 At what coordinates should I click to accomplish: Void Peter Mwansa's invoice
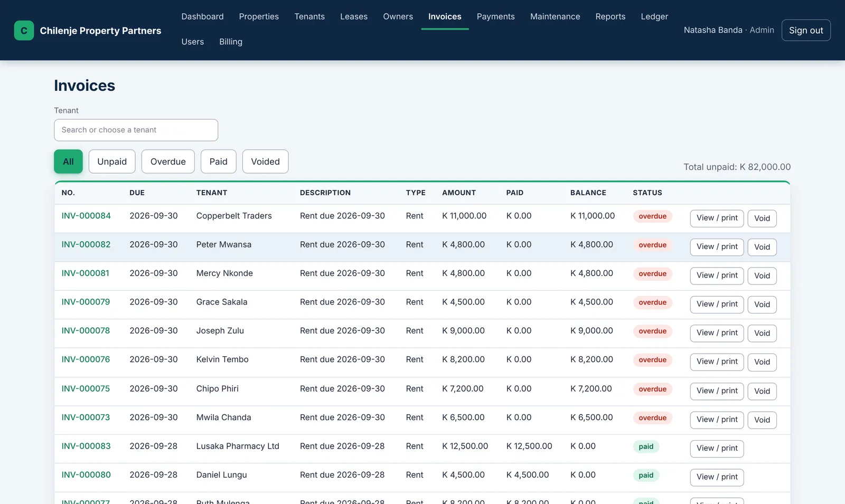(x=762, y=247)
